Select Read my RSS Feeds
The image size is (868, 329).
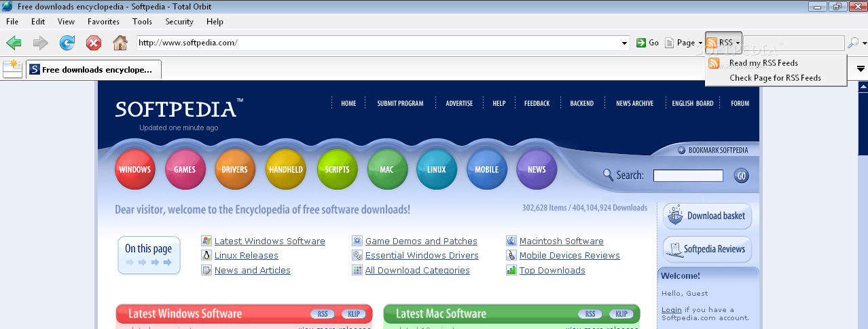coord(776,63)
